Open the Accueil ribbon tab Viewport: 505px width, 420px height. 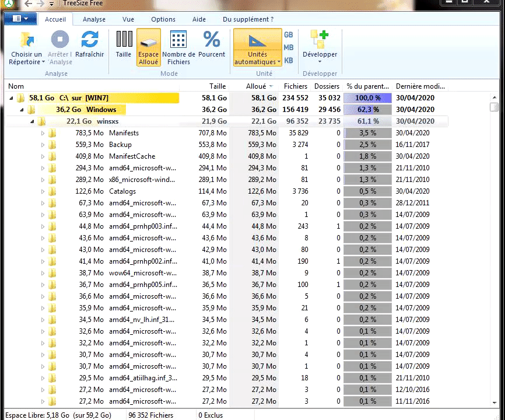point(55,19)
